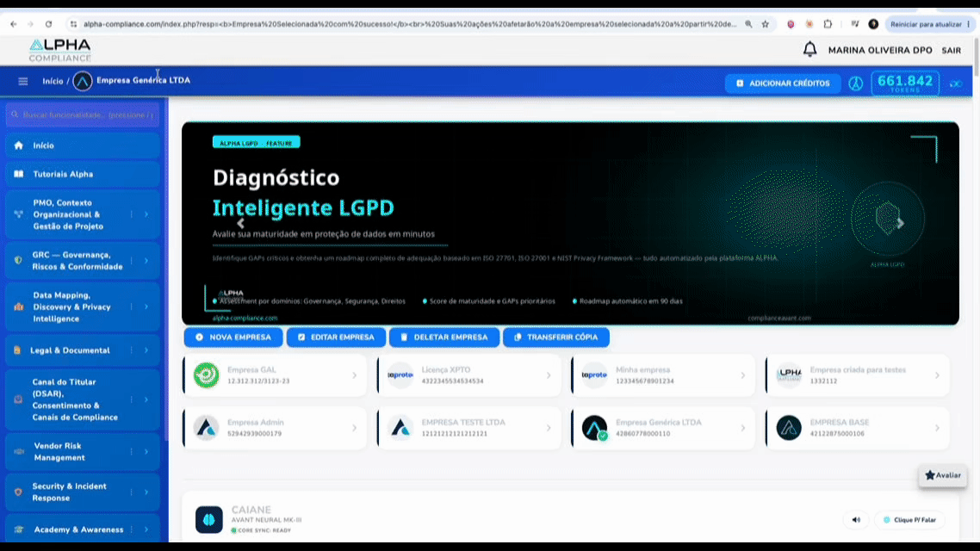Click the Licença XPTO toprotec logo
This screenshot has width=980, height=551.
(x=400, y=375)
